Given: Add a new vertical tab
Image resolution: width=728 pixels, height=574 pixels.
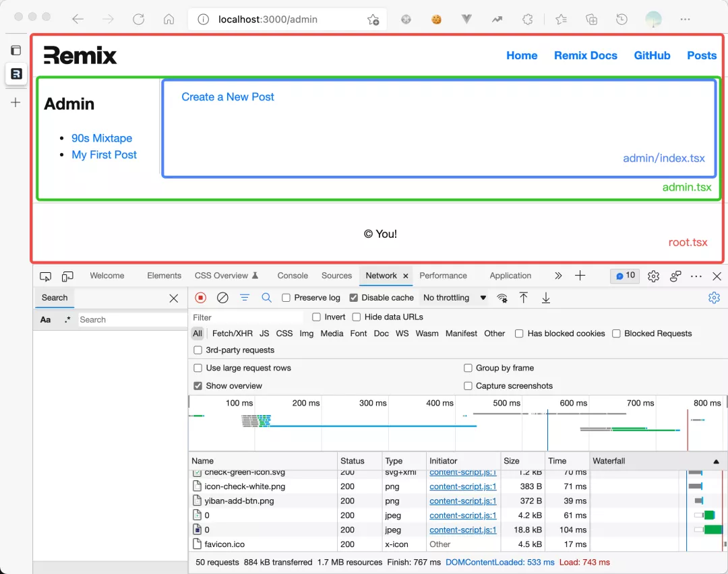Looking at the screenshot, I should [16, 102].
